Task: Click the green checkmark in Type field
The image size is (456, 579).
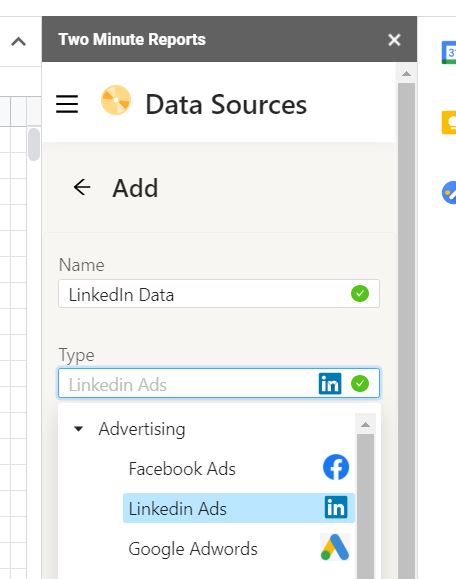Action: [x=360, y=383]
